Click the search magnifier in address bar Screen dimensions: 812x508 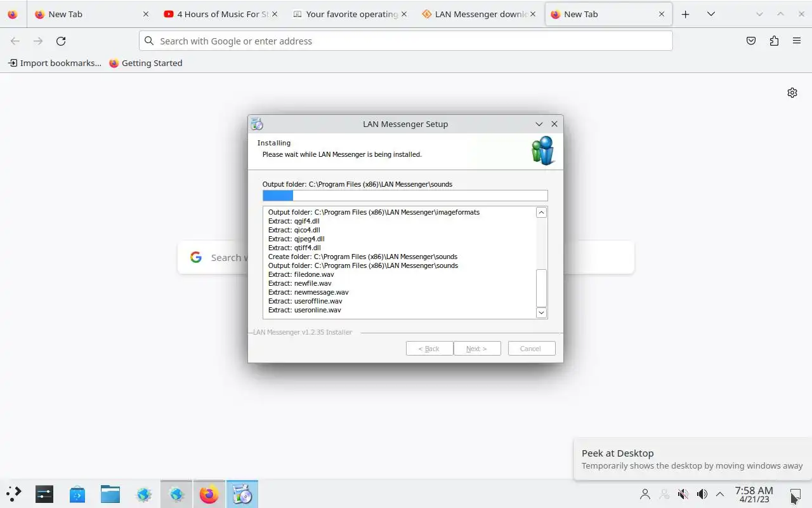pos(149,41)
